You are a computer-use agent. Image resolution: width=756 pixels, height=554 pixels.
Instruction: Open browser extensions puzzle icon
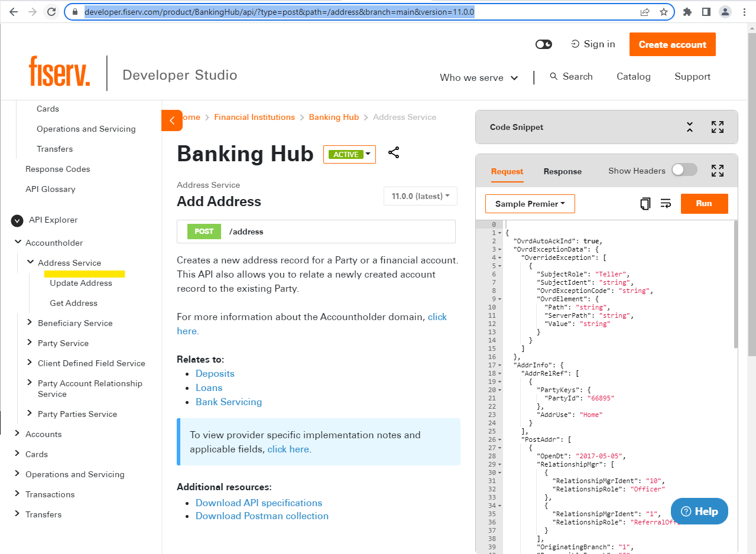pos(687,12)
